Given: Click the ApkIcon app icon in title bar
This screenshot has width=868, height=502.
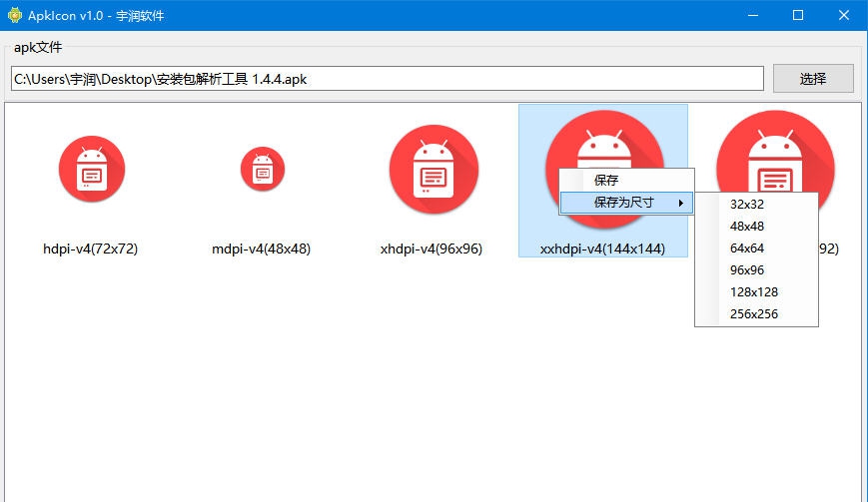Looking at the screenshot, I should (x=15, y=16).
